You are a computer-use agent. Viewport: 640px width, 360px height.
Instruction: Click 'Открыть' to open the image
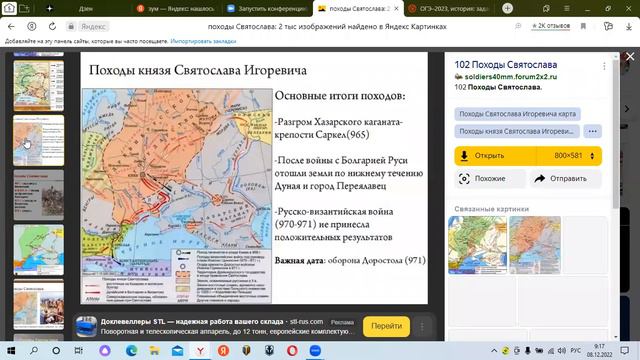[x=496, y=156]
